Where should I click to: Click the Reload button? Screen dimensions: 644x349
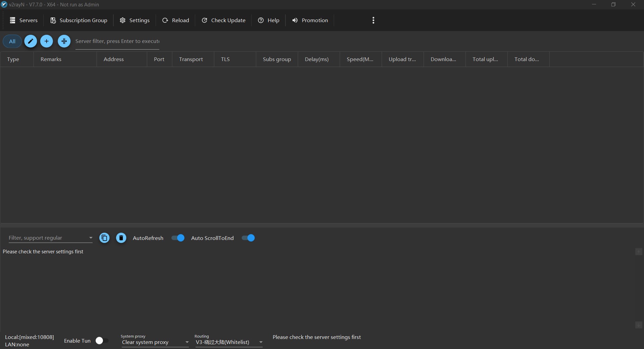(x=176, y=20)
